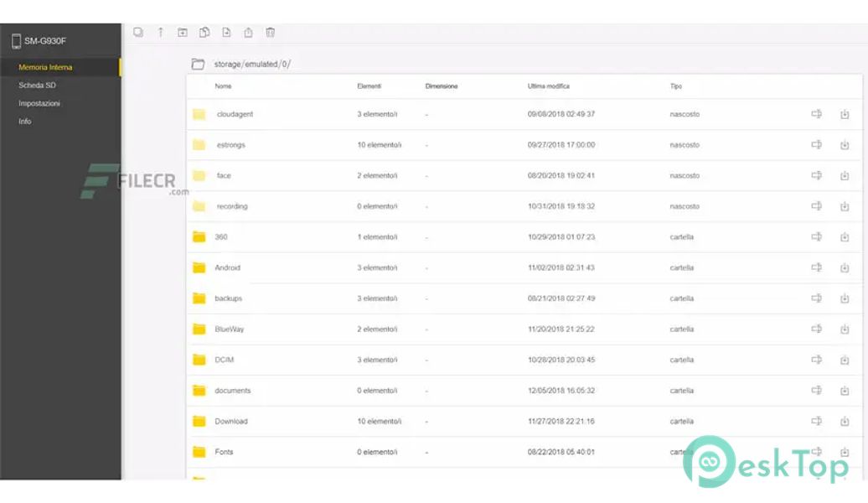Screen dimensions: 868x503
Task: Click download icon in Download folder row
Action: click(x=845, y=422)
